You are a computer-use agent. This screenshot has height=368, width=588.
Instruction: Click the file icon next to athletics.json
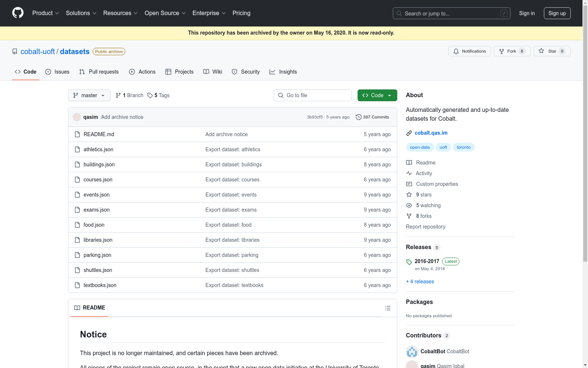coord(77,149)
